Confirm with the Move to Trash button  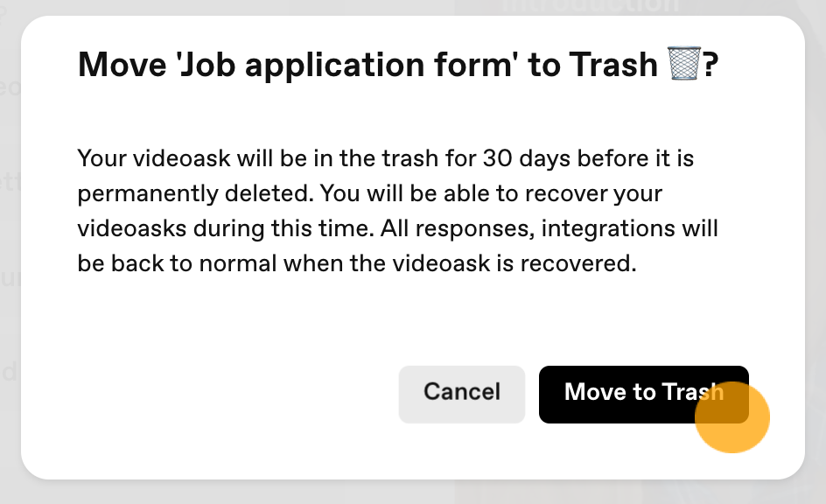(644, 395)
